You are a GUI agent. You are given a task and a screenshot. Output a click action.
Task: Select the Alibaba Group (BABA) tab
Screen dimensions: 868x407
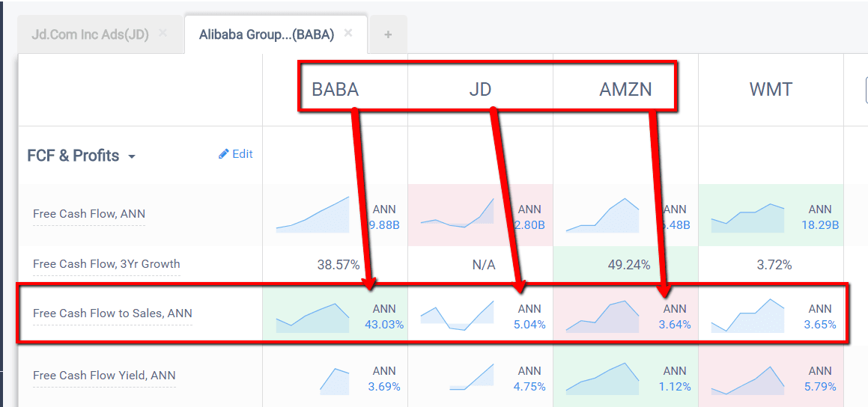pos(266,34)
